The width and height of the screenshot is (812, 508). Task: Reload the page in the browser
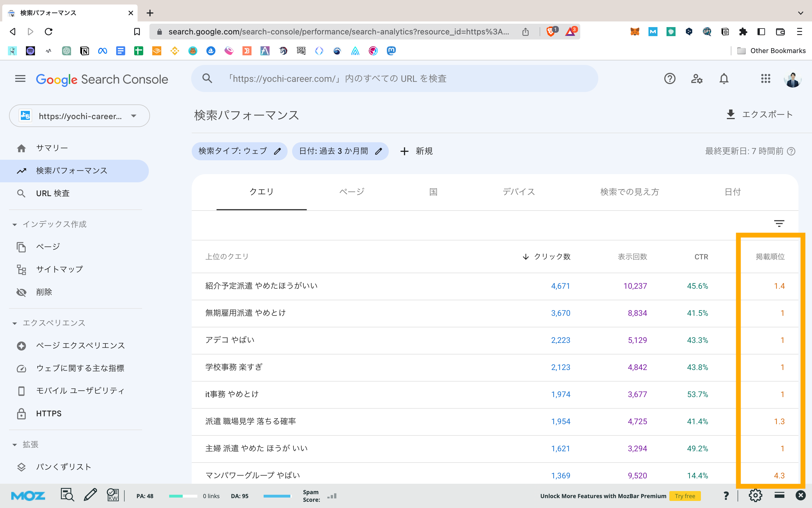[49, 32]
